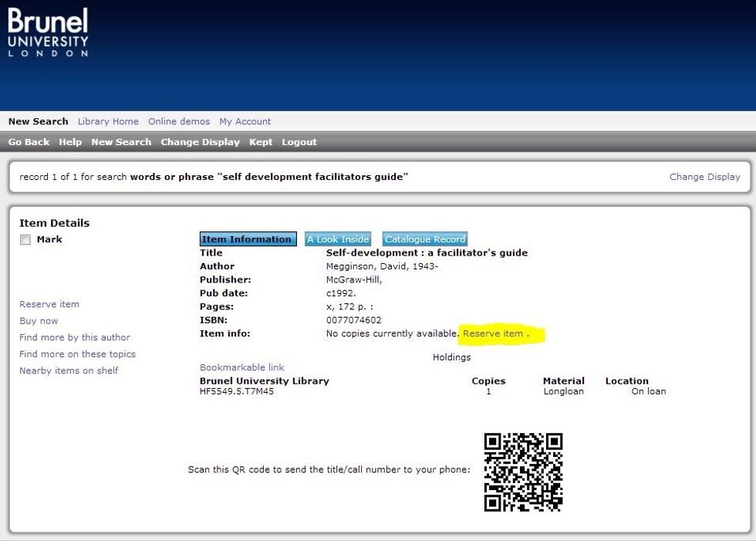Image resolution: width=756 pixels, height=541 pixels.
Task: Click Brunel University Library holdings heading
Action: (264, 381)
